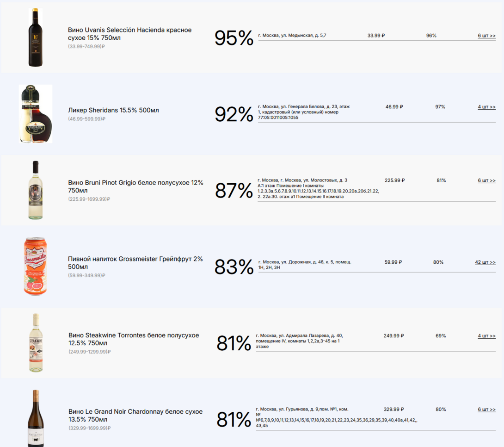Click the Ликер Sheridans 15.5% 500мл title
The image size is (504, 447).
[113, 111]
